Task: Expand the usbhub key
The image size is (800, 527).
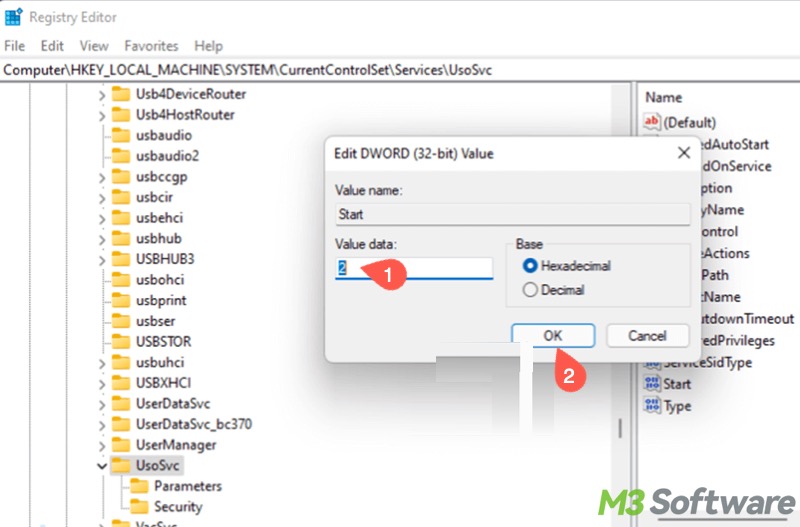Action: [x=102, y=239]
